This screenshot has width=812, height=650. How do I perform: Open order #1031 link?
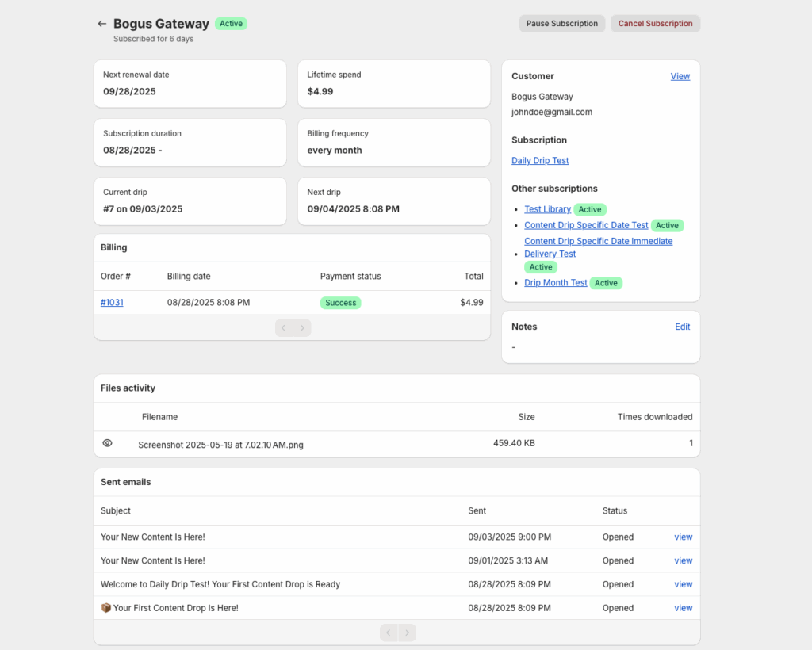pos(112,303)
